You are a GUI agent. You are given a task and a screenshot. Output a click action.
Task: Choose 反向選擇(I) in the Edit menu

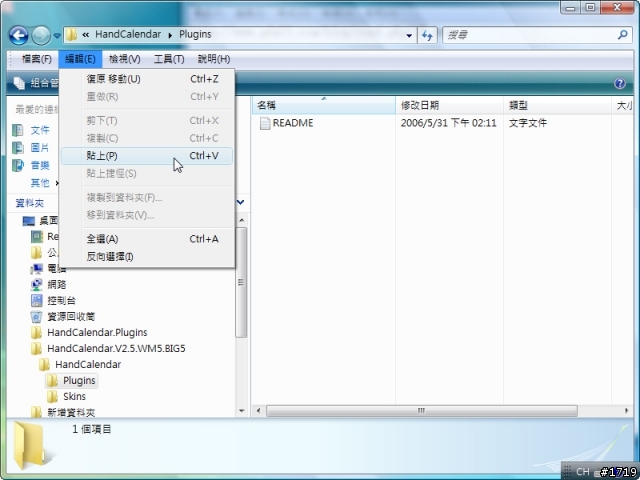pyautogui.click(x=147, y=257)
